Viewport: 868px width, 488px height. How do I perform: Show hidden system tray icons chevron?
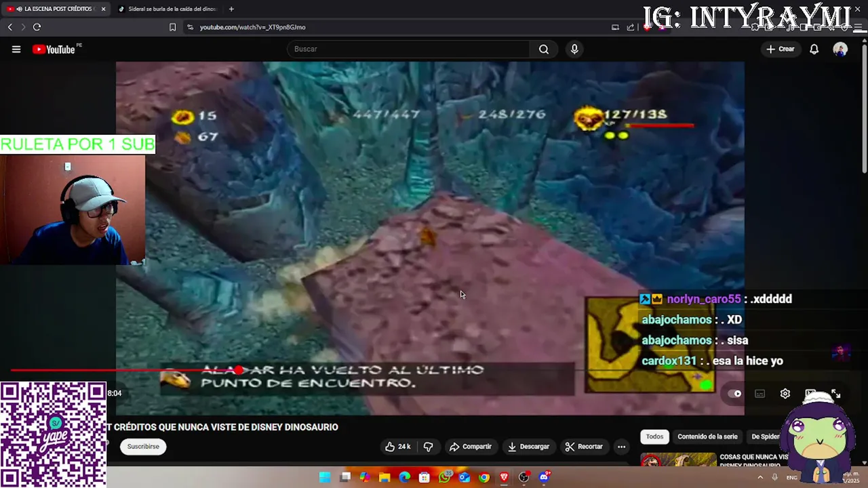click(760, 477)
